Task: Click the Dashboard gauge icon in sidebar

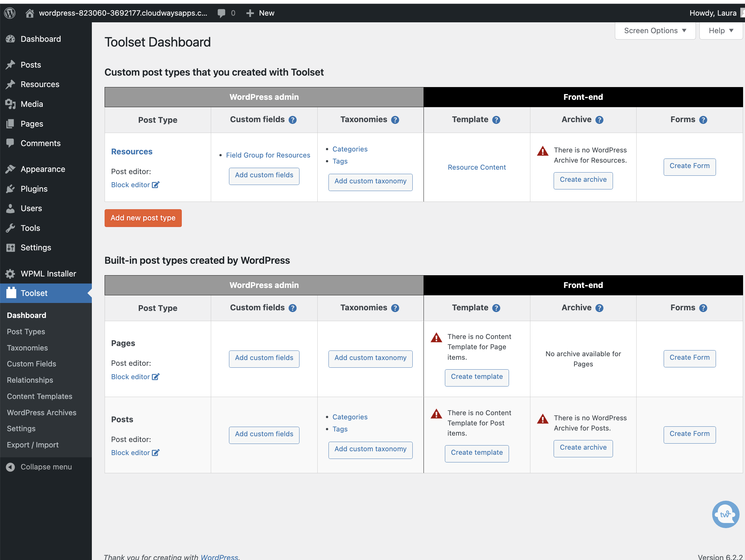Action: pos(11,39)
